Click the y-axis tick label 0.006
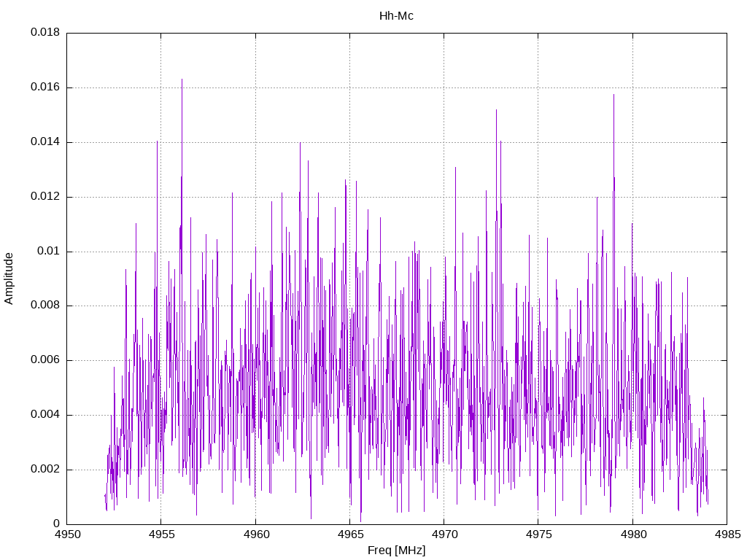The width and height of the screenshot is (747, 560). pyautogui.click(x=45, y=360)
